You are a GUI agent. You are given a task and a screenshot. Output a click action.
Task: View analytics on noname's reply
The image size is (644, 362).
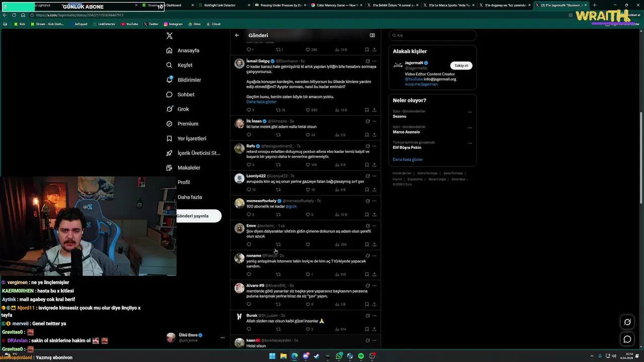pos(340,275)
